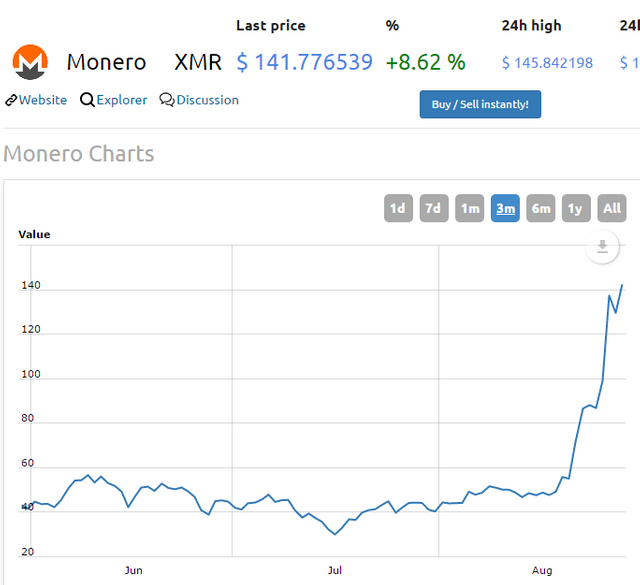Switch chart range to 6m
640x585 pixels.
click(541, 208)
